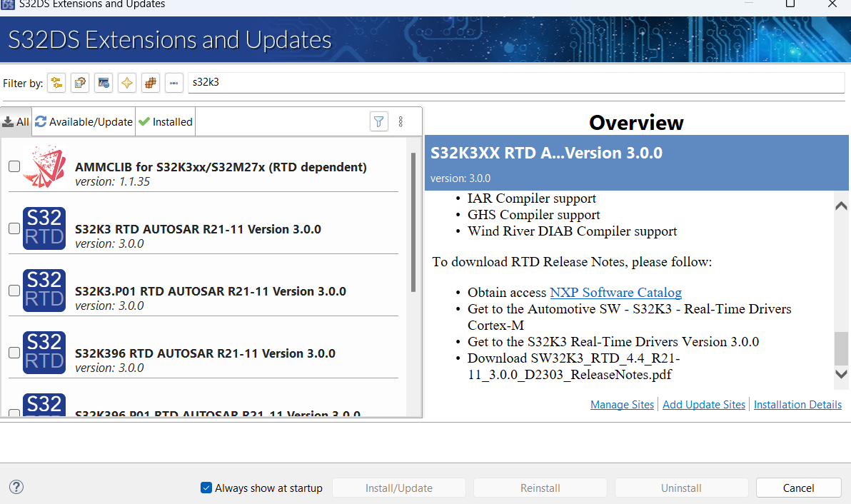Click the AMMCLIB red logo icon
This screenshot has width=851, height=504.
(x=45, y=166)
